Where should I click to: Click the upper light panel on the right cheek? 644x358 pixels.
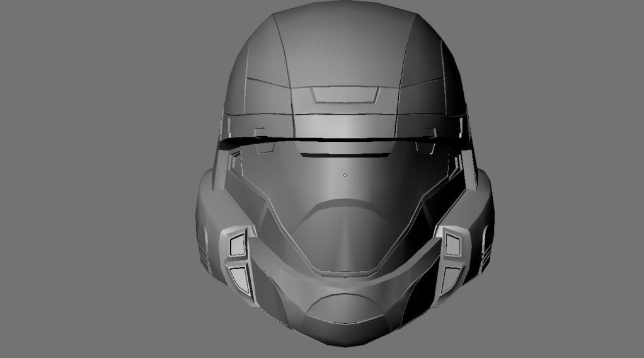[x=452, y=245]
